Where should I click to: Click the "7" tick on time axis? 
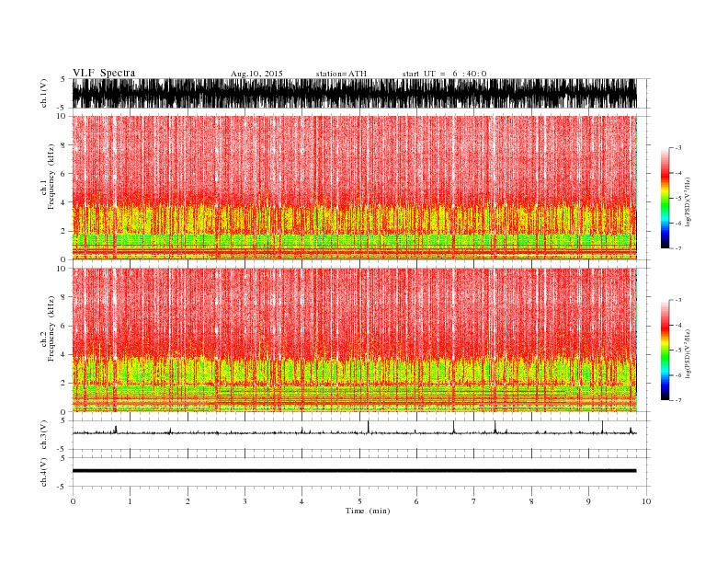point(474,501)
